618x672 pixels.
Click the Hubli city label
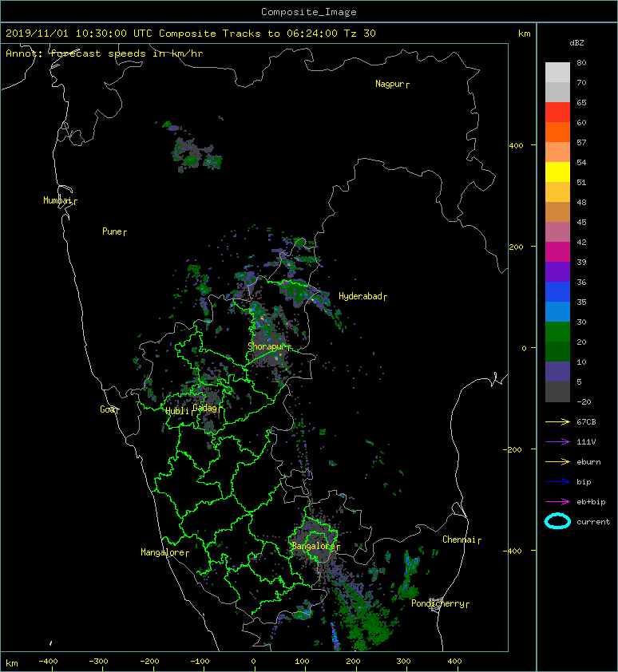coord(177,411)
